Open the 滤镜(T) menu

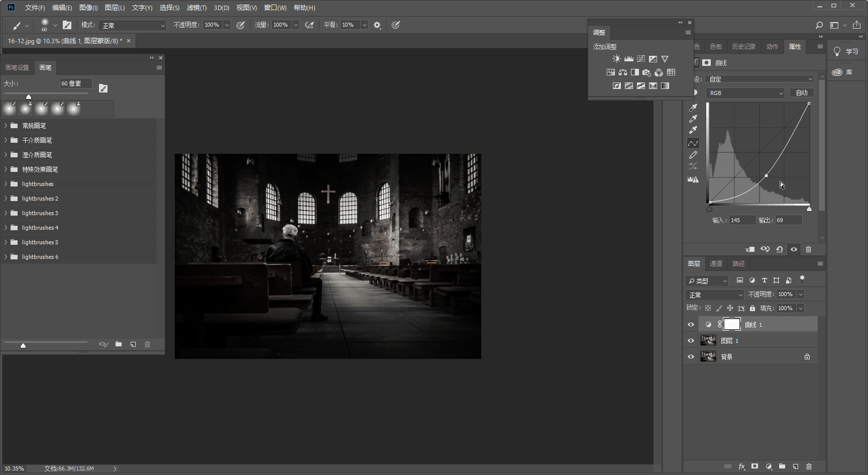click(x=196, y=8)
